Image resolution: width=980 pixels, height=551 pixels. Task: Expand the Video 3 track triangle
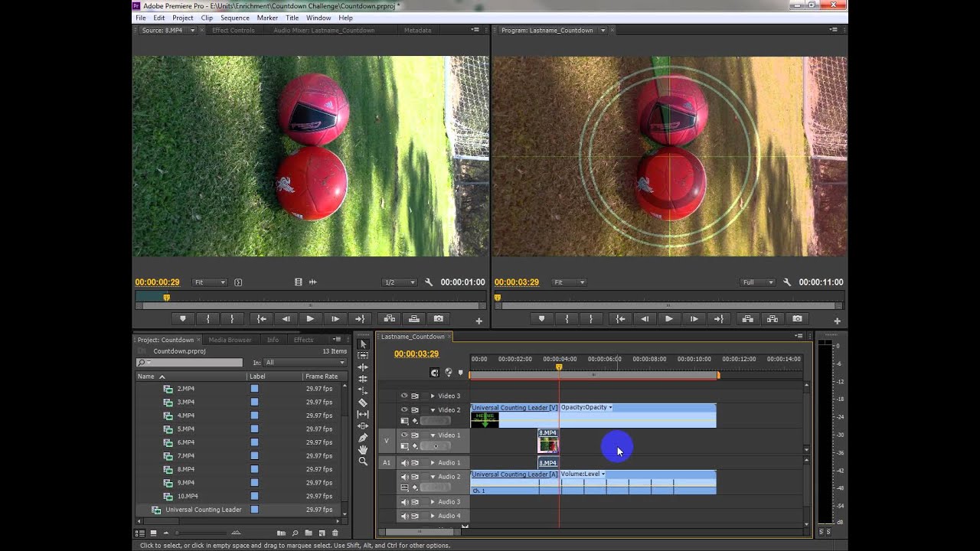pyautogui.click(x=432, y=396)
